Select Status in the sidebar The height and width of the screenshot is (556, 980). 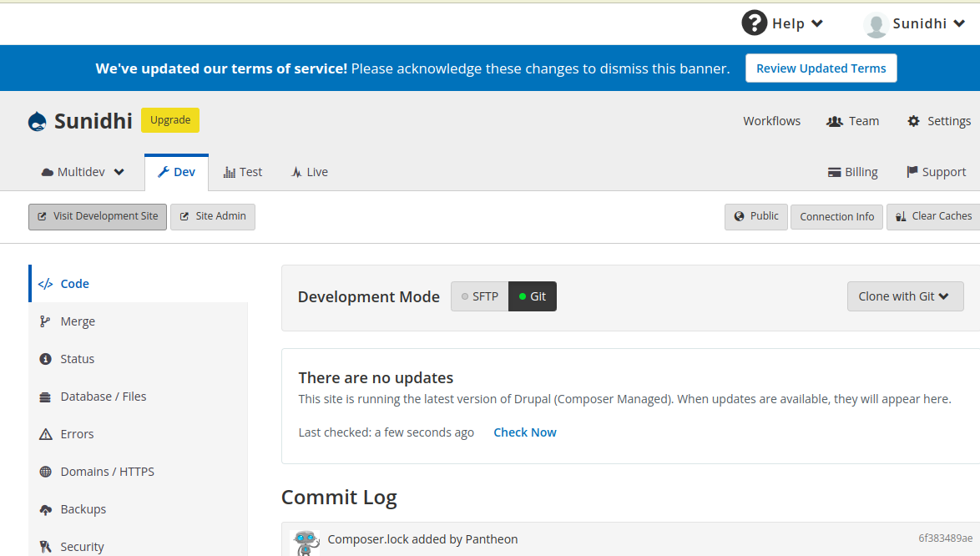(138, 359)
